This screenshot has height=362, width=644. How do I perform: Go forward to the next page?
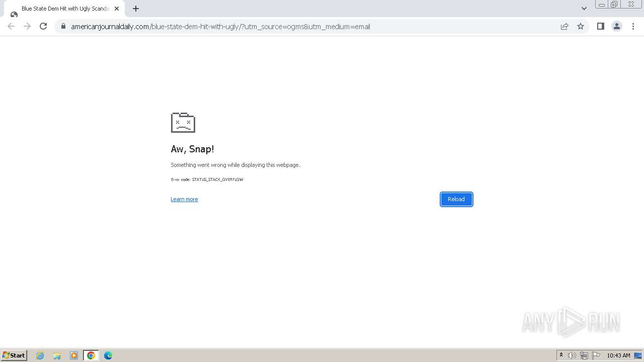27,26
